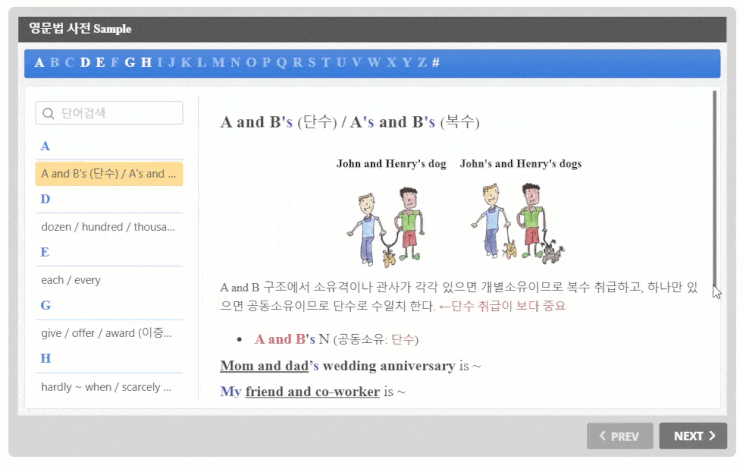Screen dimensions: 743x466
Task: Jump to letter N in alphabet bar
Action: tap(236, 63)
